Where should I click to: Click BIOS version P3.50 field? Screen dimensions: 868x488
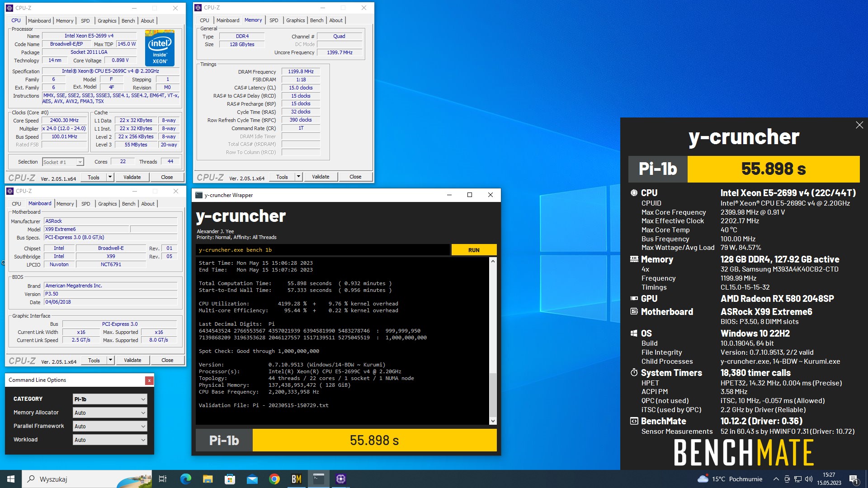click(x=110, y=294)
